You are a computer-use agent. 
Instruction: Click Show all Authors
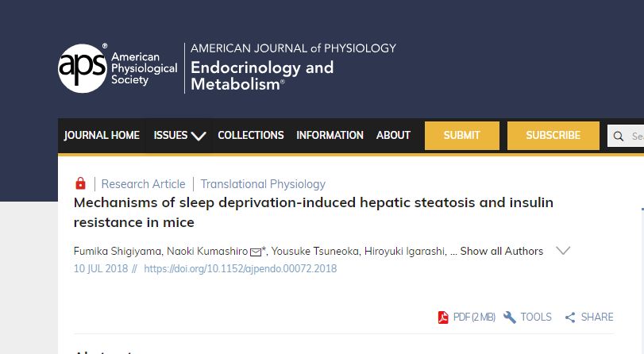click(x=502, y=251)
